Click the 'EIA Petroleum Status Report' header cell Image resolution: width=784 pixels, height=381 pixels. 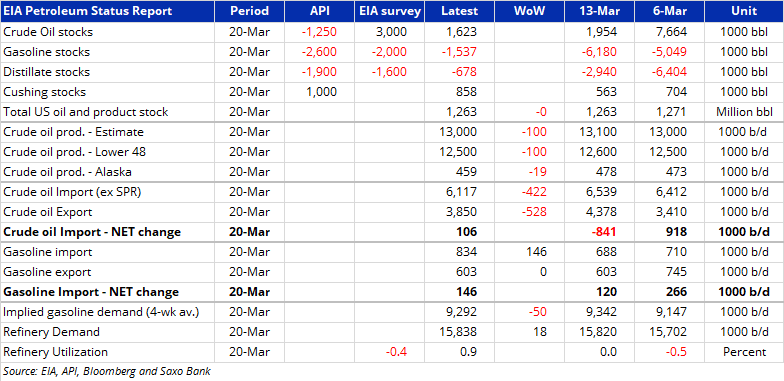(x=108, y=11)
